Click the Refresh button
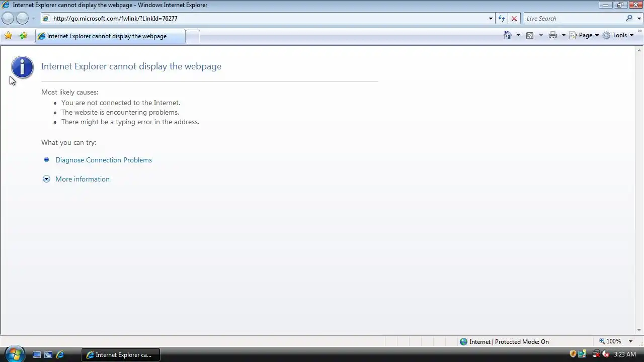644x362 pixels. point(502,19)
